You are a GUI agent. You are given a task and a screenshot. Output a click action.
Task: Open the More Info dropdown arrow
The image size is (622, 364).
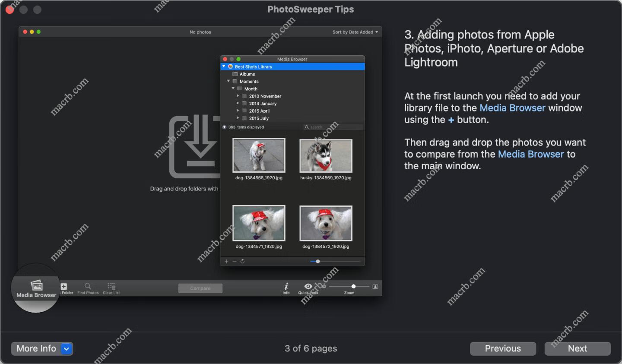67,348
